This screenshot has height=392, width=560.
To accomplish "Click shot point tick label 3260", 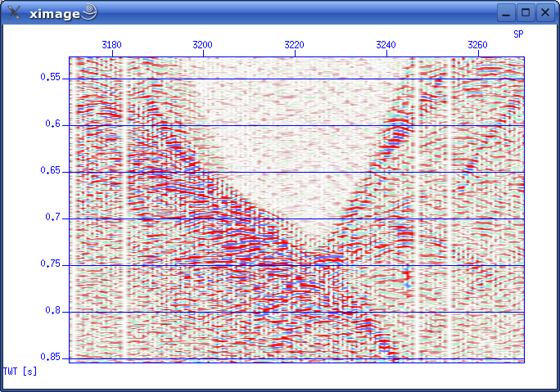I will coord(478,45).
